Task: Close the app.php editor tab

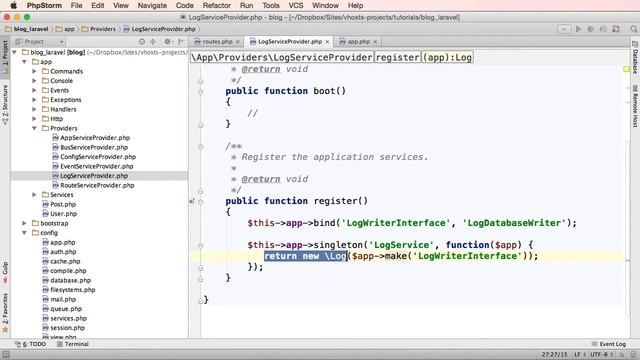Action: click(375, 42)
